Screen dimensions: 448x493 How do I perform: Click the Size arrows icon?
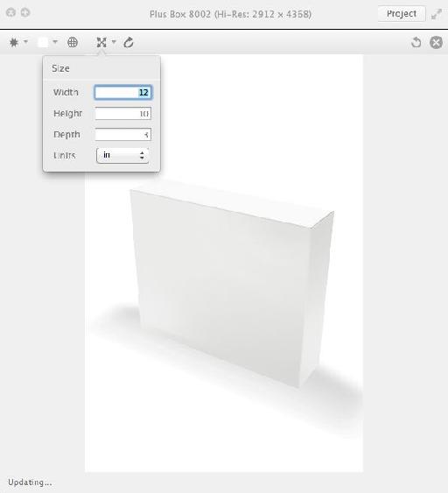[x=101, y=42]
